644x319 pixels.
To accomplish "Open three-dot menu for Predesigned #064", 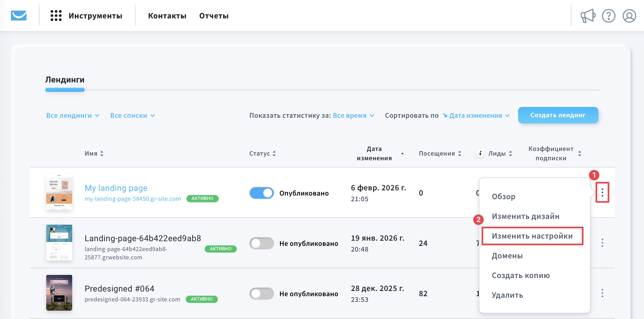I will pyautogui.click(x=602, y=293).
